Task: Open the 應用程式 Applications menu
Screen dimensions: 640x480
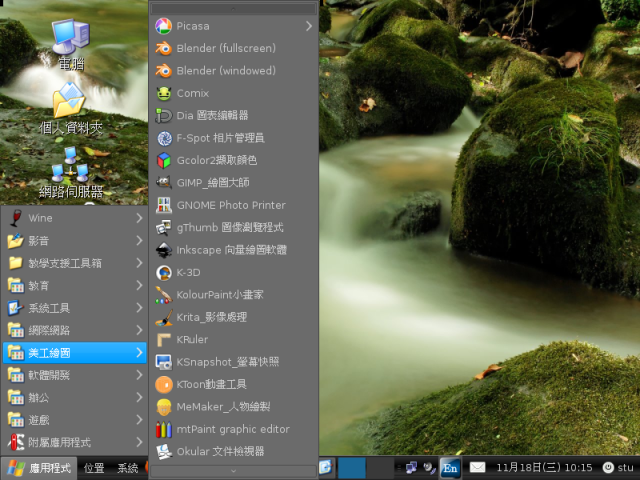Action: [x=39, y=468]
